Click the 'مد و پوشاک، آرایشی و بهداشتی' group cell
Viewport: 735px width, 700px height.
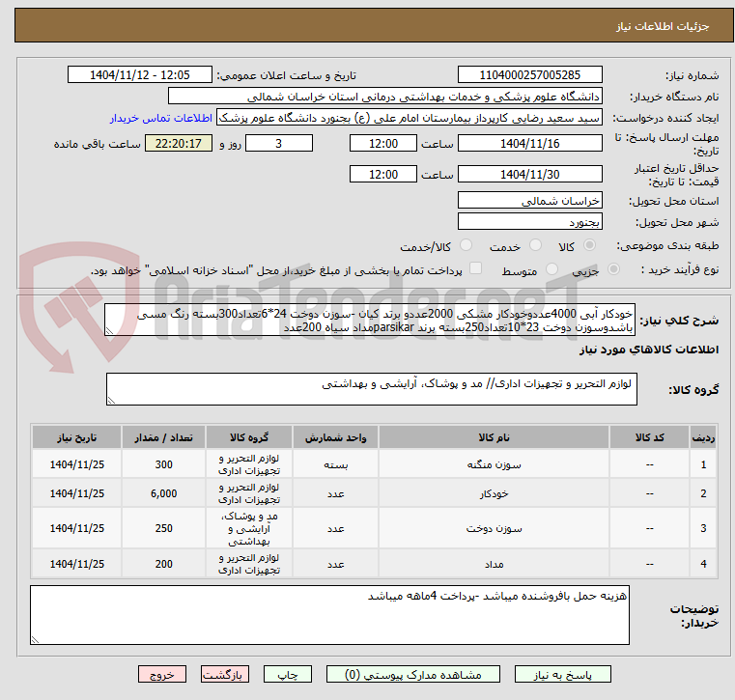point(249,528)
